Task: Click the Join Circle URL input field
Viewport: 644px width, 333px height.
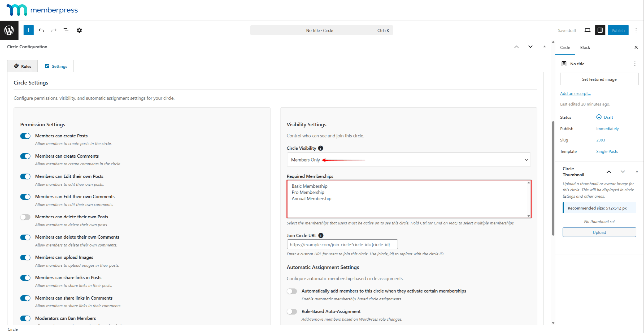Action: (x=342, y=244)
